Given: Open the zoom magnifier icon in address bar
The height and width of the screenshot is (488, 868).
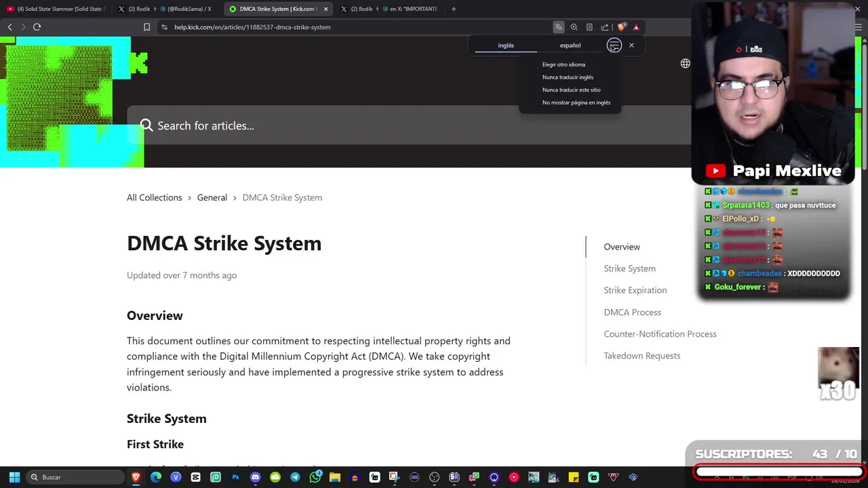Looking at the screenshot, I should click(x=574, y=27).
